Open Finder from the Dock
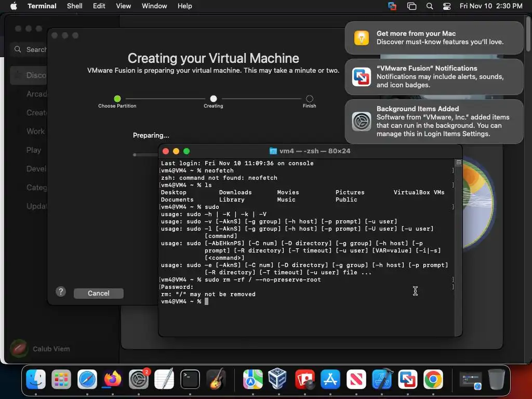Viewport: 532px width, 399px height. pyautogui.click(x=36, y=379)
